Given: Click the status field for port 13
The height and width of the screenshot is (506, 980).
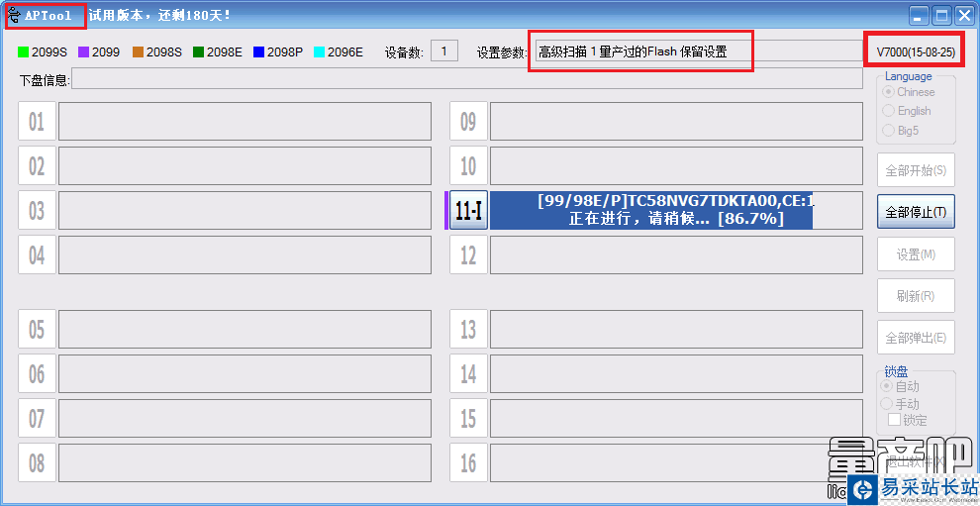Looking at the screenshot, I should (x=677, y=329).
